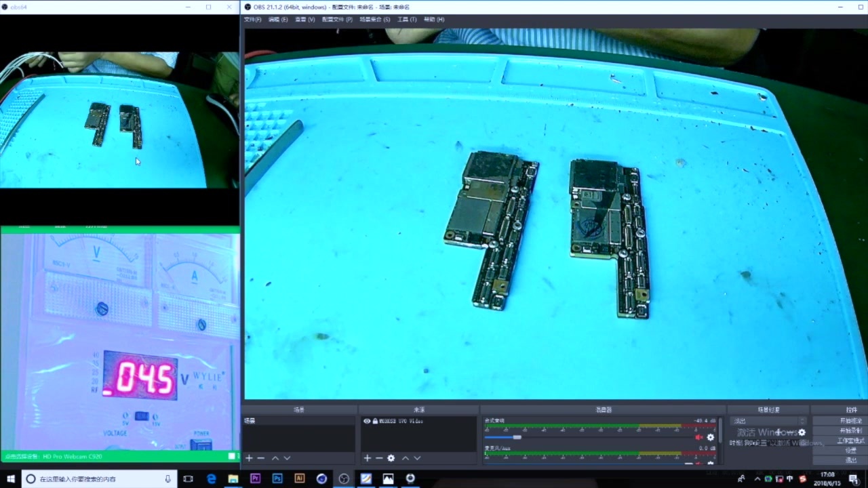Open the 文件(F) menu in OBS
This screenshot has height=488, width=868.
click(252, 20)
